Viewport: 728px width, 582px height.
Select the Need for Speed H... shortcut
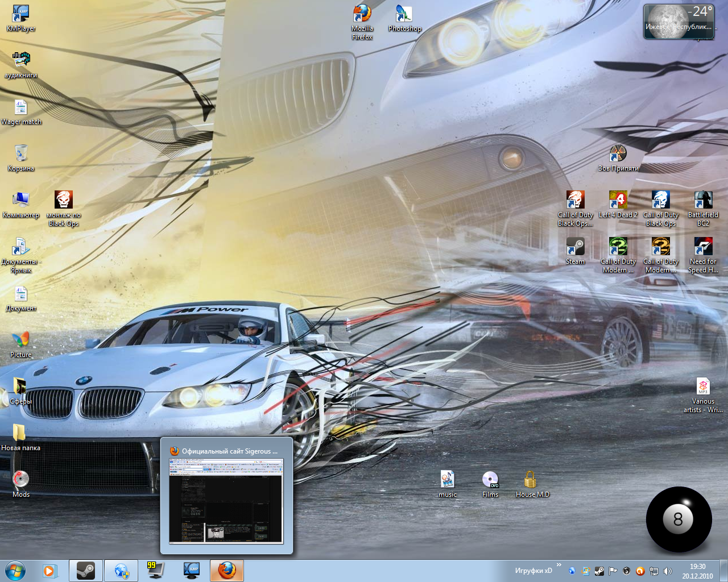(704, 255)
